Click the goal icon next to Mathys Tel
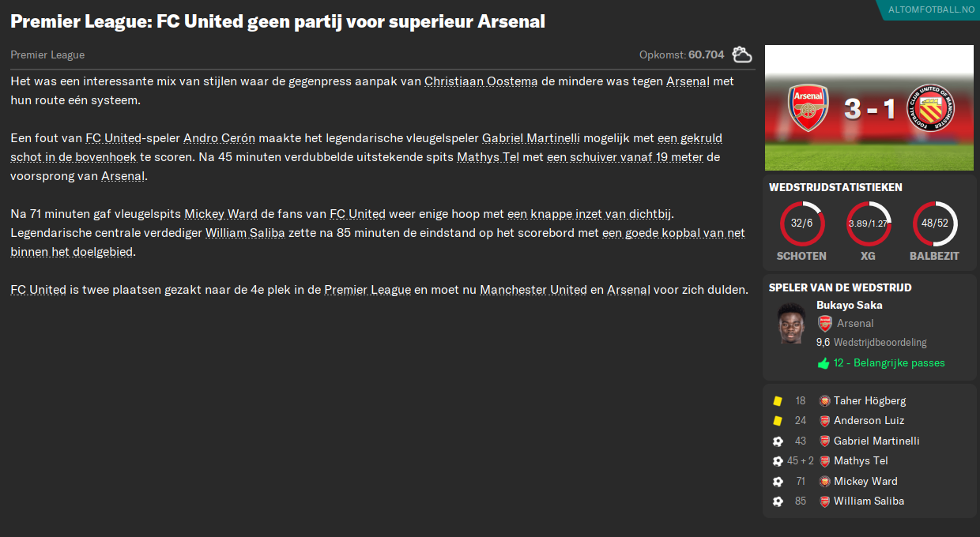This screenshot has height=537, width=980. coord(778,460)
